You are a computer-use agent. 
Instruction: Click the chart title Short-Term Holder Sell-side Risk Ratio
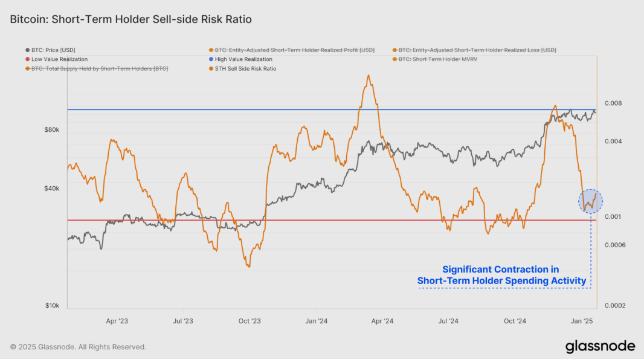[x=130, y=19]
